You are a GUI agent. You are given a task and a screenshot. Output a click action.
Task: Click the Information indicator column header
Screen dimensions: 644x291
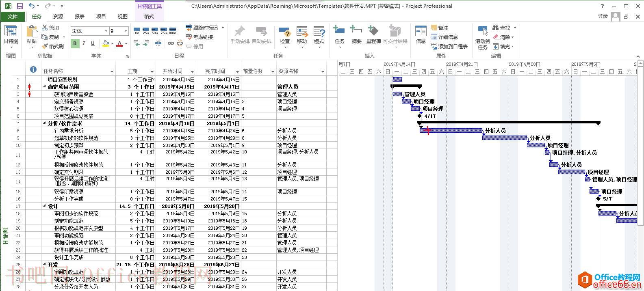coord(33,69)
